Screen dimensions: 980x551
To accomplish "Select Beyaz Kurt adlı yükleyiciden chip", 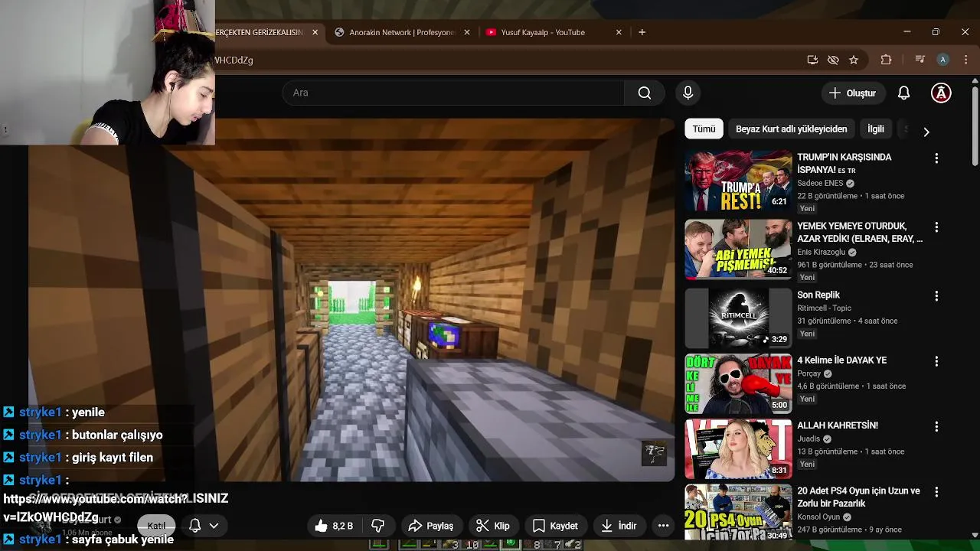I will (791, 129).
